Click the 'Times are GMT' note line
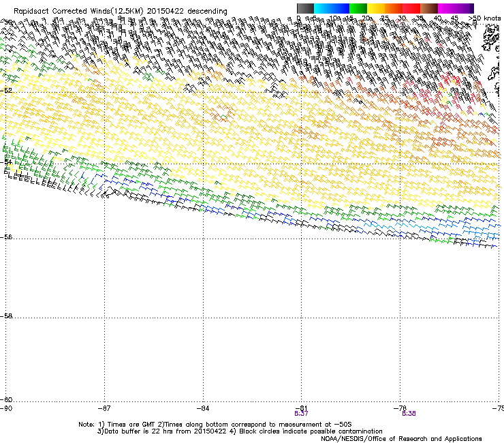 (x=215, y=425)
